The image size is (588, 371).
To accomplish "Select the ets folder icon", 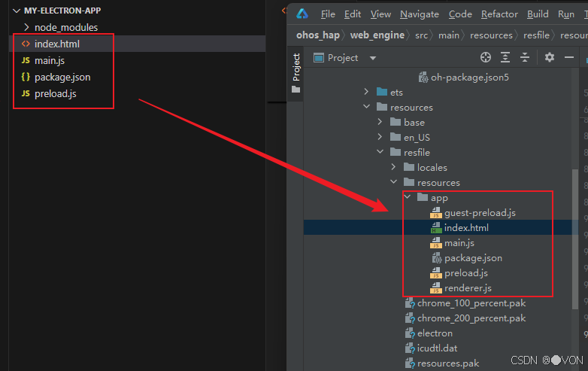I will coord(382,92).
